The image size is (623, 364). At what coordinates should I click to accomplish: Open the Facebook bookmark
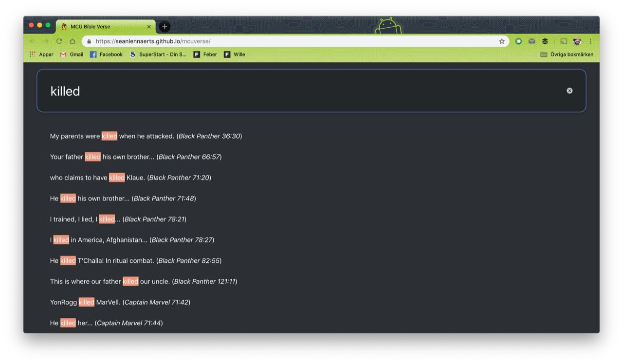[106, 55]
